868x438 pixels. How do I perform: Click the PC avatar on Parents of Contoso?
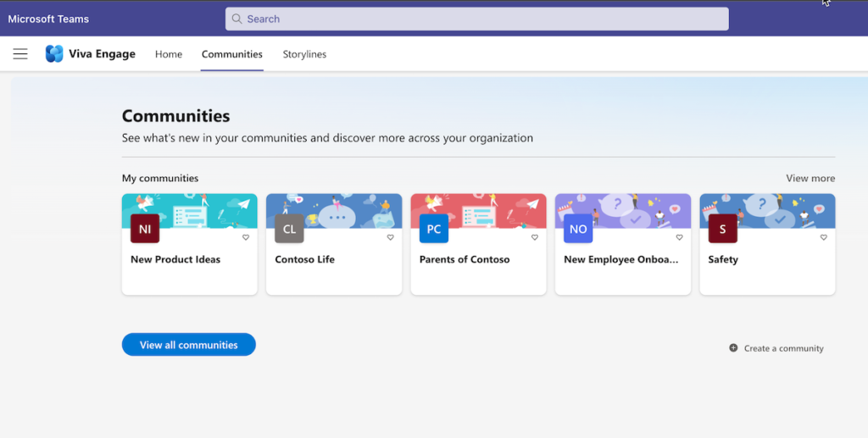tap(434, 229)
